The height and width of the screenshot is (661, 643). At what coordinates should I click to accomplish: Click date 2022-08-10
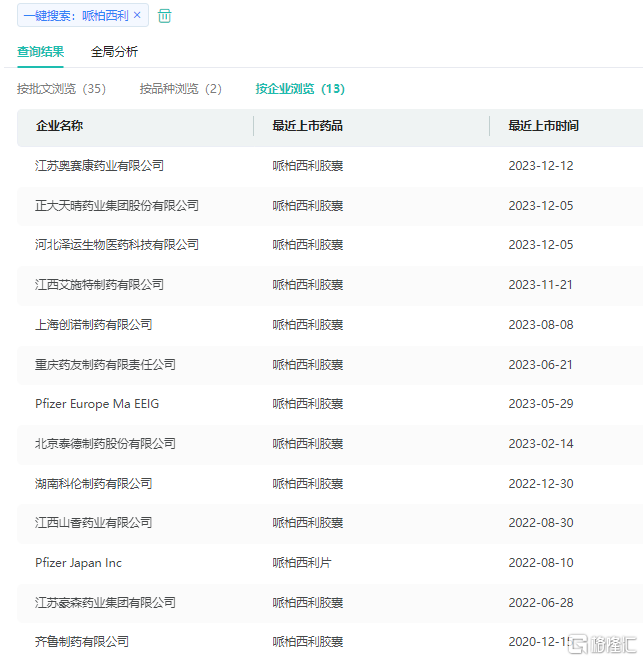(541, 563)
